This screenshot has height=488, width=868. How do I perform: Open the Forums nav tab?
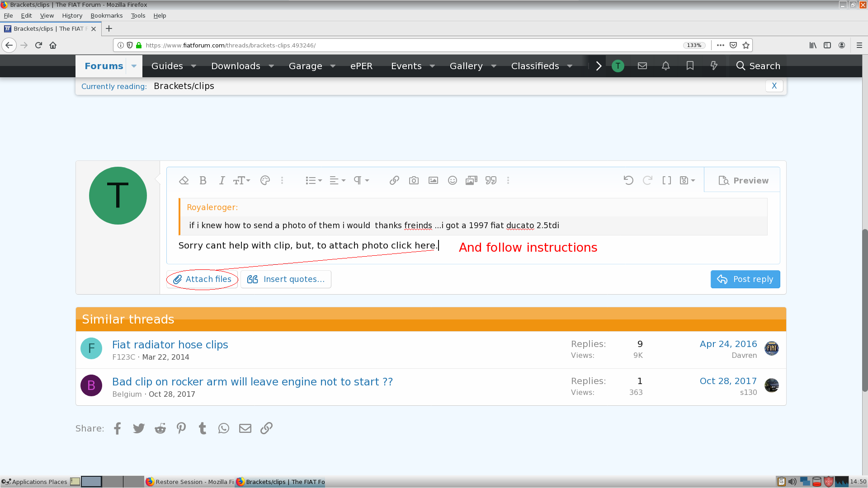click(x=104, y=66)
